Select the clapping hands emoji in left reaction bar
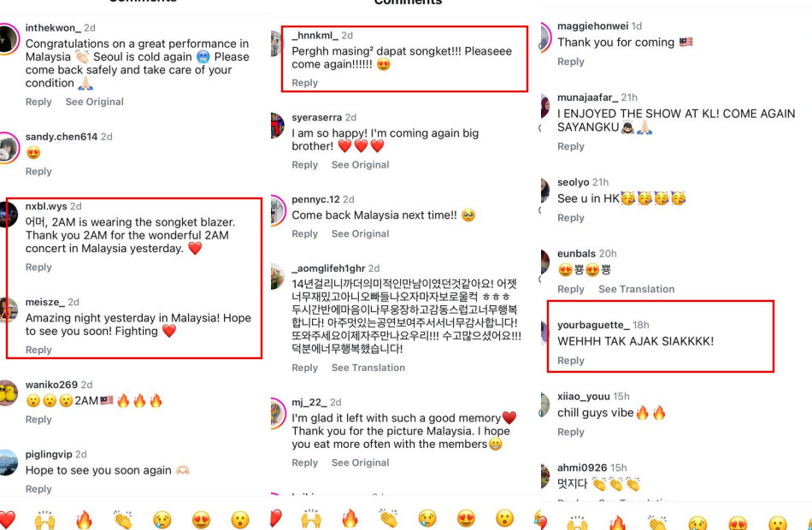 click(123, 520)
